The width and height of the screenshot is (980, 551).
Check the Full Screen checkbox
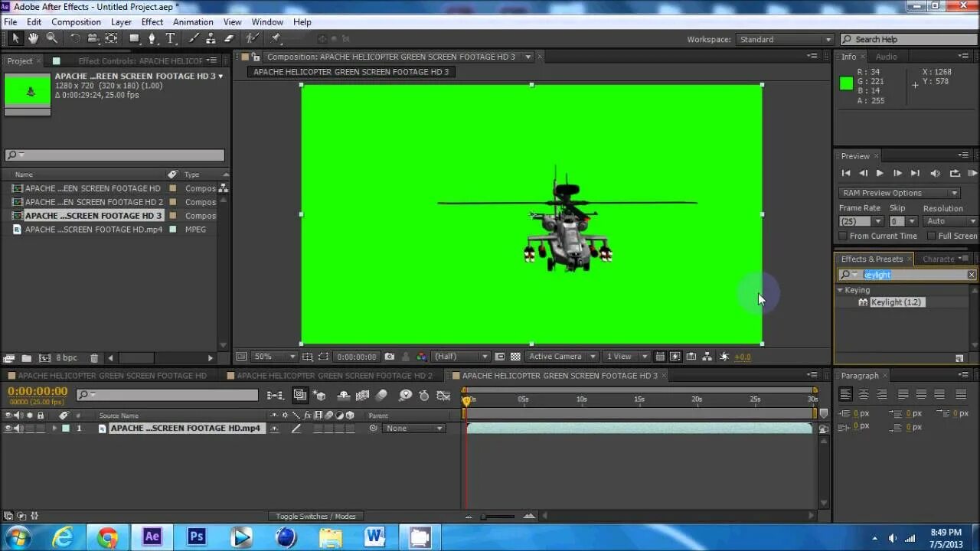(x=932, y=236)
